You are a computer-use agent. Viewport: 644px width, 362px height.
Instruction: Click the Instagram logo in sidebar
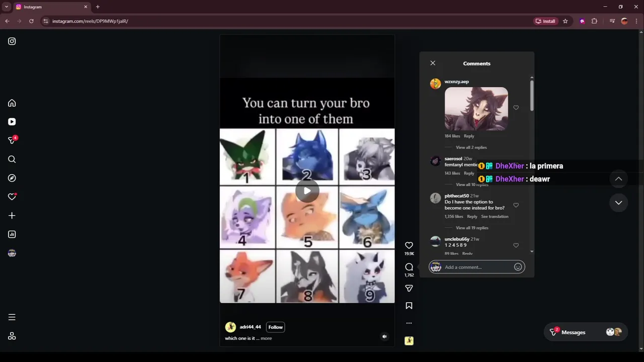tap(12, 41)
